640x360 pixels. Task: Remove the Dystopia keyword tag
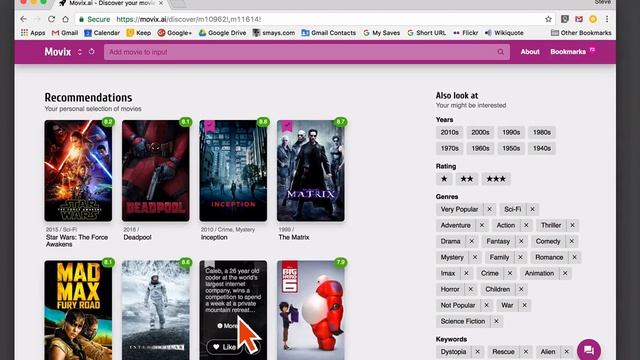pyautogui.click(x=477, y=352)
